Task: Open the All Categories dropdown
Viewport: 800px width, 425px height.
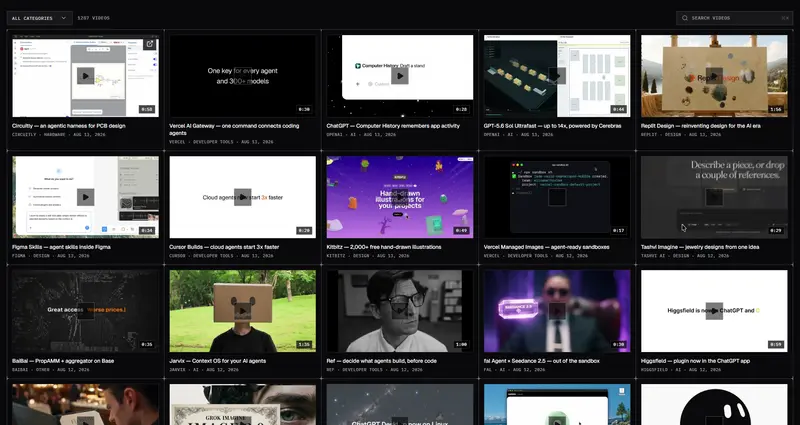Action: coord(39,18)
